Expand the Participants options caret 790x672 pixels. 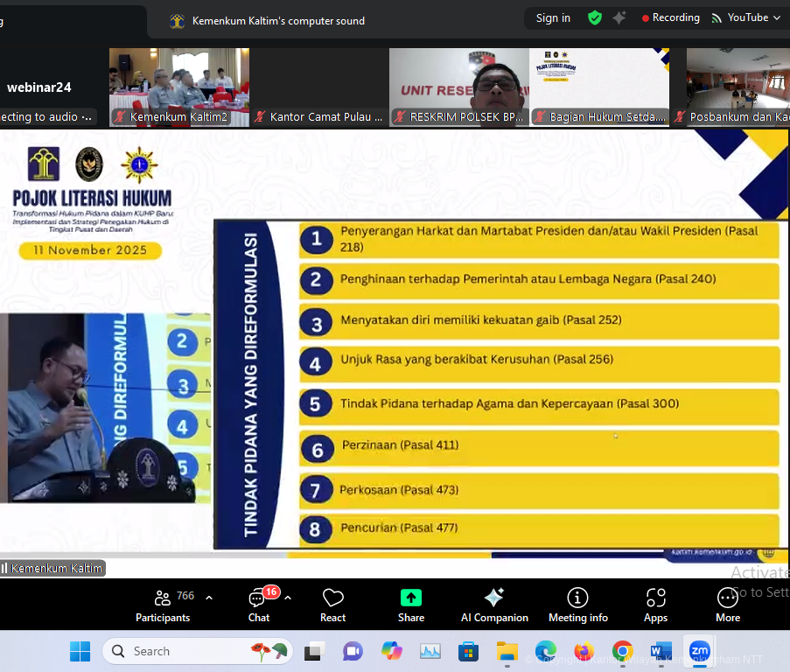tap(209, 598)
